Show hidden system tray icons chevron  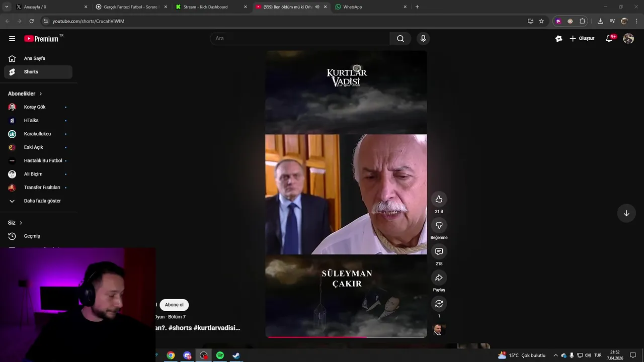click(x=555, y=355)
